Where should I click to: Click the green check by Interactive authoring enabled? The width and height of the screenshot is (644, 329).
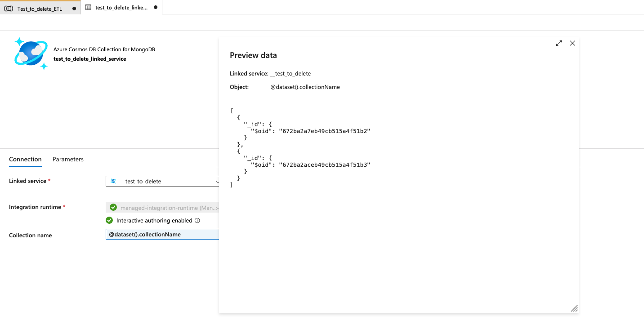click(109, 220)
